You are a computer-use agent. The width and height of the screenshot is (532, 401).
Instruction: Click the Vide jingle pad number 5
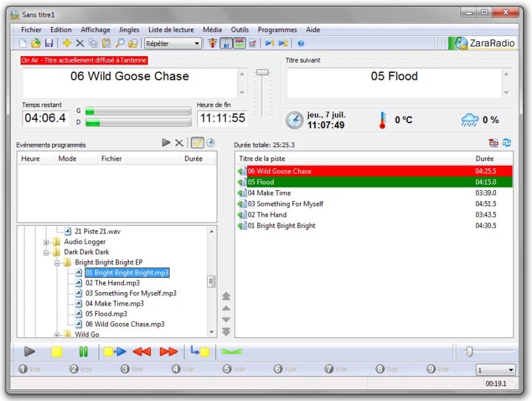click(x=235, y=369)
